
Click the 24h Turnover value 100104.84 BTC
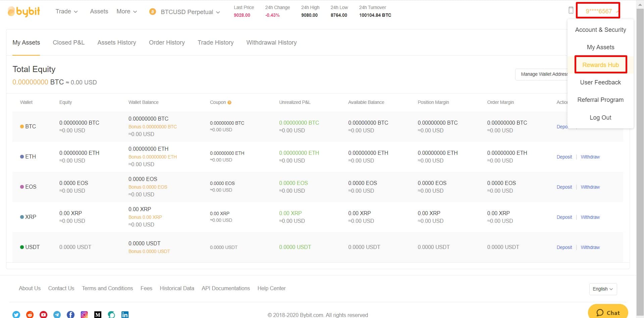pos(375,15)
